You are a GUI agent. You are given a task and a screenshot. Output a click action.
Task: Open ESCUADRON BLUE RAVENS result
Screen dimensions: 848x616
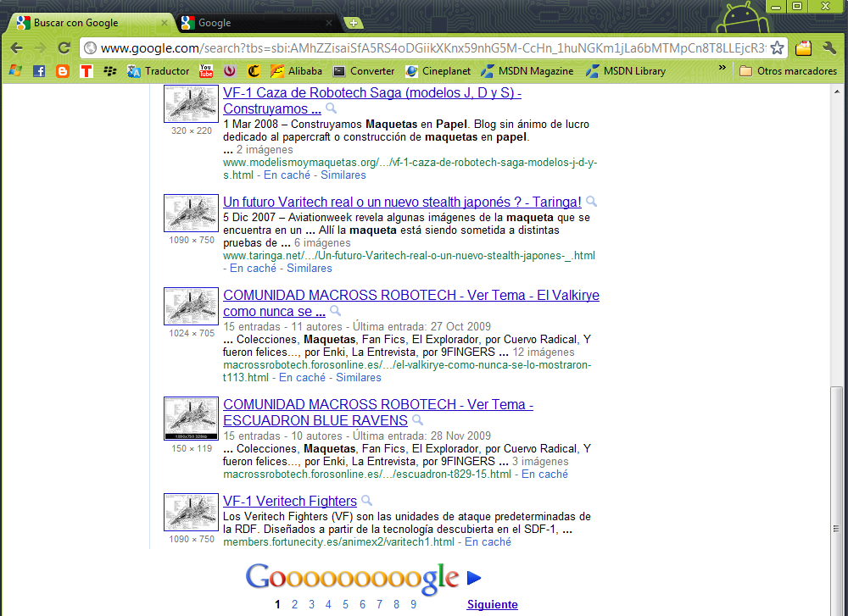(378, 413)
